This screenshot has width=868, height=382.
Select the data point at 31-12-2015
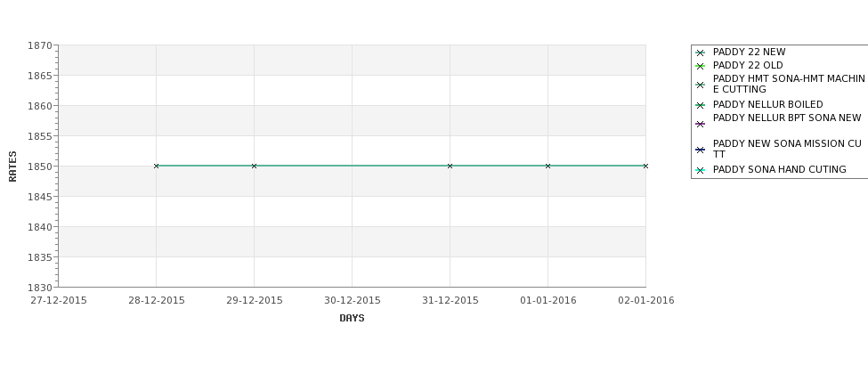450,167
